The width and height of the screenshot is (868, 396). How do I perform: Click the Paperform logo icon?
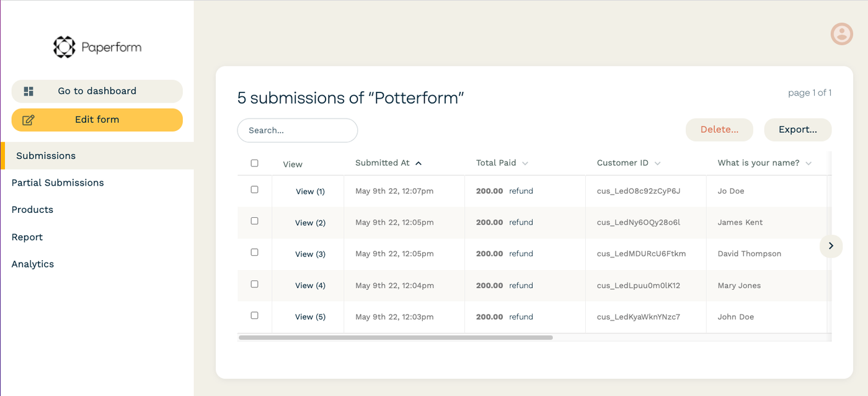(x=64, y=47)
